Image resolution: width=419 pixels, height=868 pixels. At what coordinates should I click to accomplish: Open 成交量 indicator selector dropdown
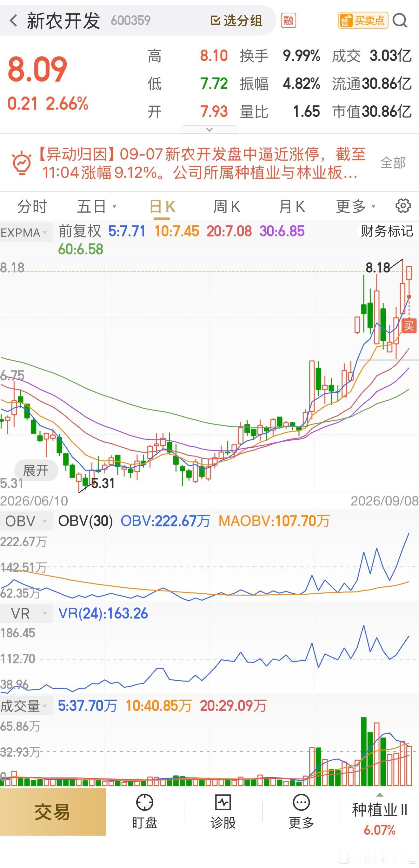[26, 705]
